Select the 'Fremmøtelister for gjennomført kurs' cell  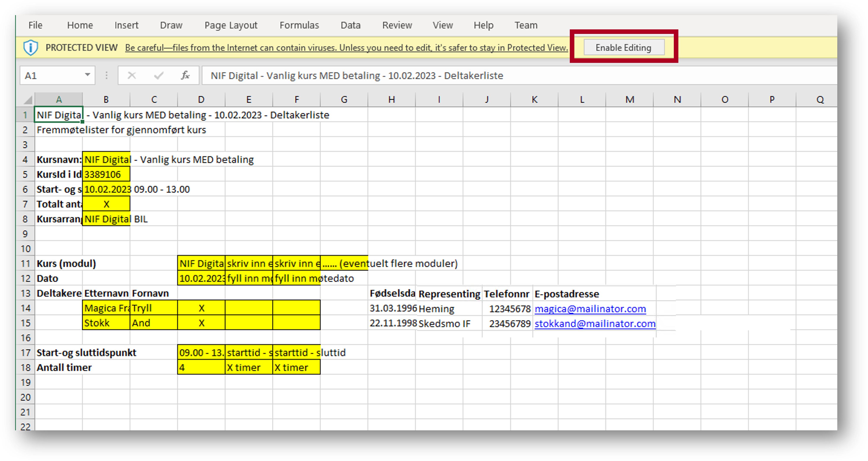tap(59, 130)
